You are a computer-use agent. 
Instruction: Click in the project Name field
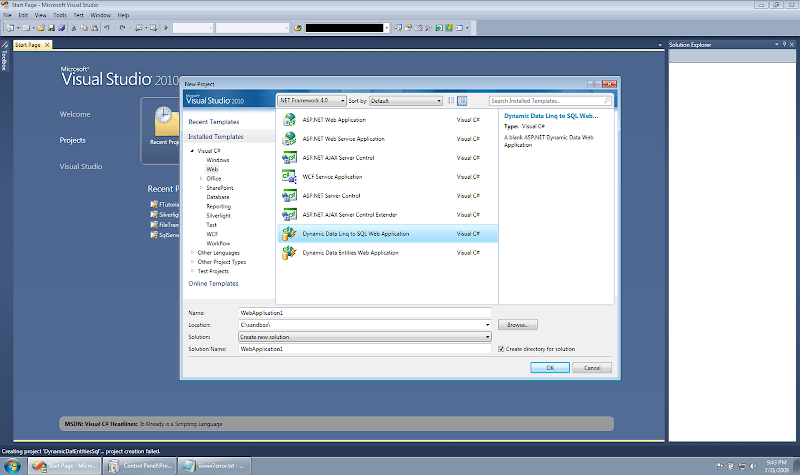[365, 313]
